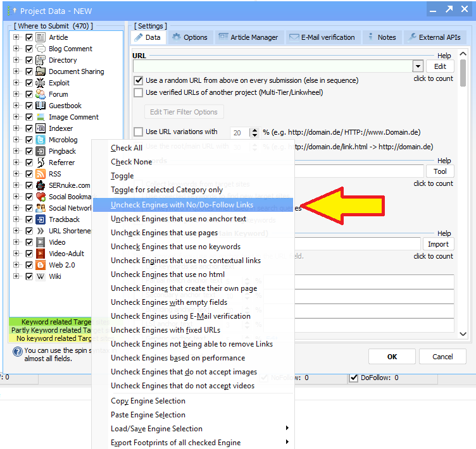Click the Web 2.0 Blogger icon
This screenshot has height=449, width=476.
[41, 265]
